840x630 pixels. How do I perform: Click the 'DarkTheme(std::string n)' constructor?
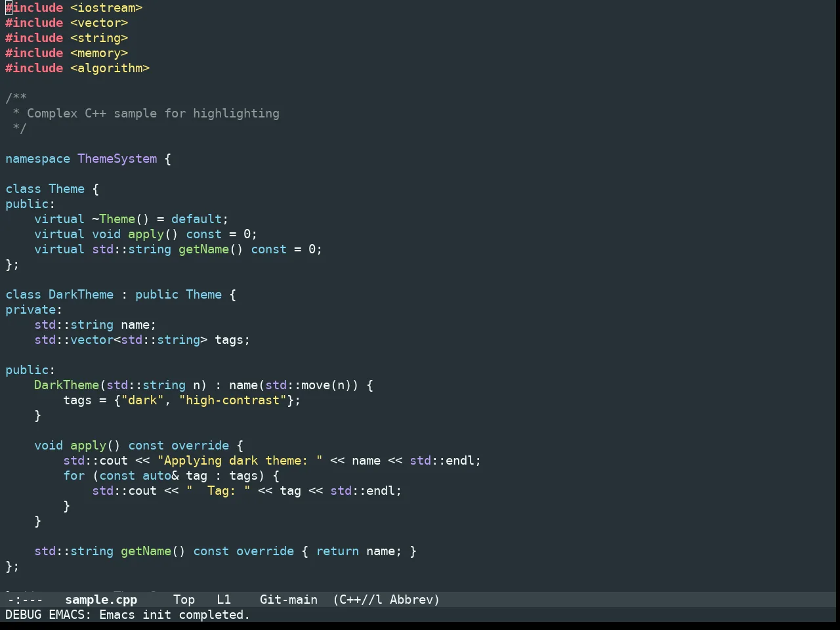click(121, 385)
